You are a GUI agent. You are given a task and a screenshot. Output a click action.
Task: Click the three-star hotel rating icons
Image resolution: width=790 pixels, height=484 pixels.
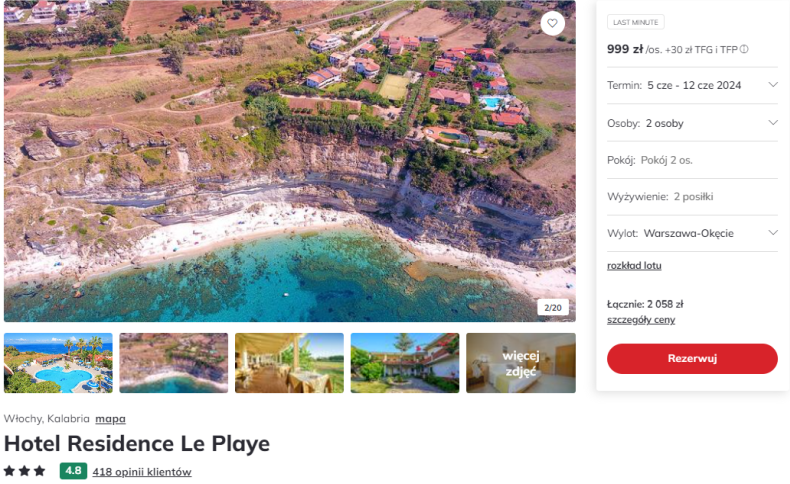click(25, 471)
